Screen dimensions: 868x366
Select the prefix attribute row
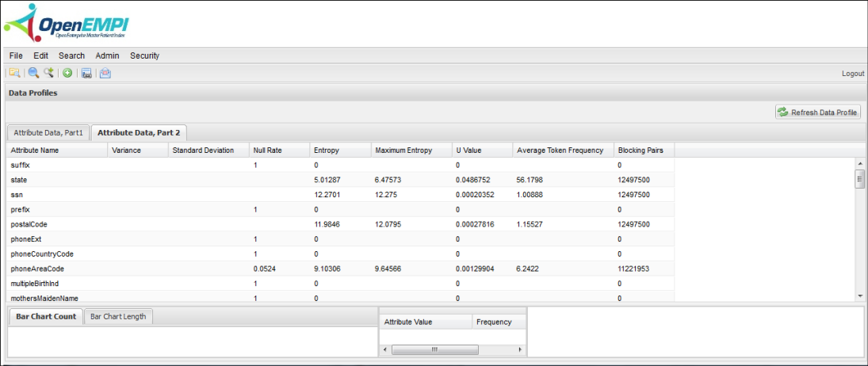click(x=340, y=209)
